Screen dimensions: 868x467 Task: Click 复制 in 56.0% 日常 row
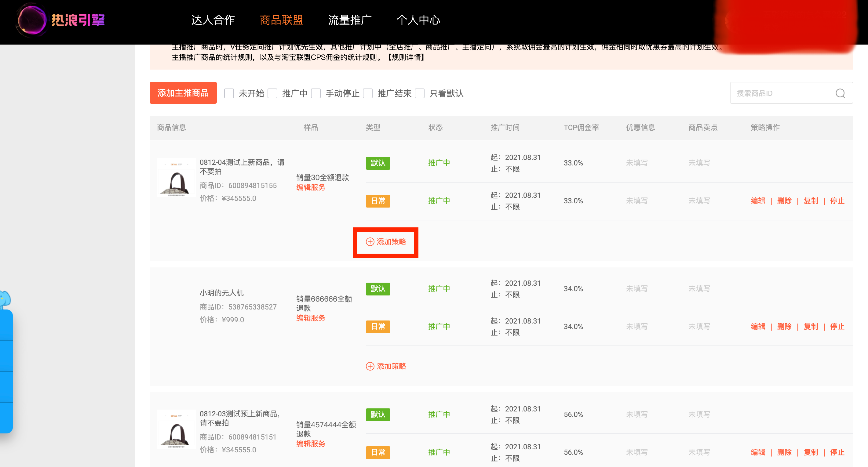811,453
